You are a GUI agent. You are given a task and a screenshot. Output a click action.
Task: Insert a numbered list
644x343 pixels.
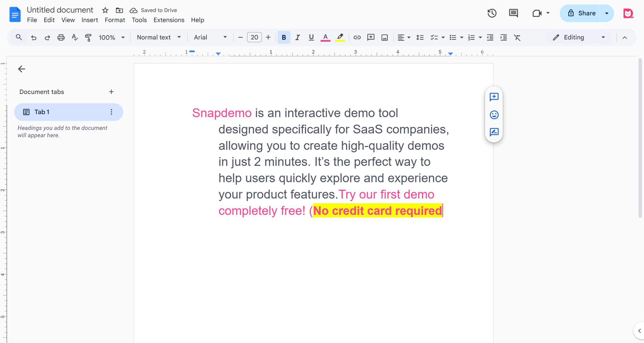click(x=471, y=37)
